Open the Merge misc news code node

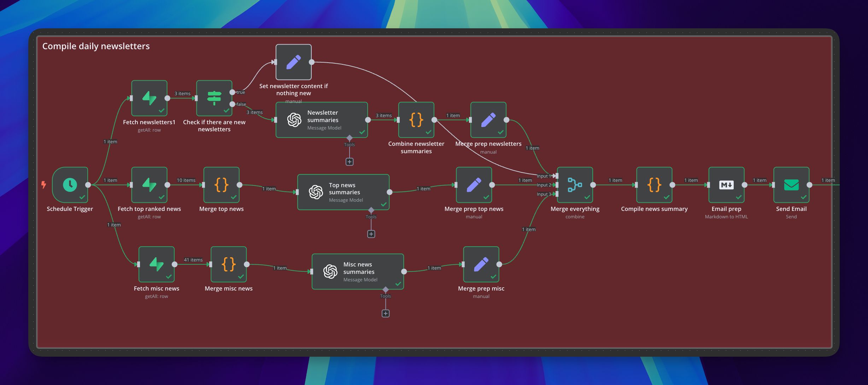229,264
